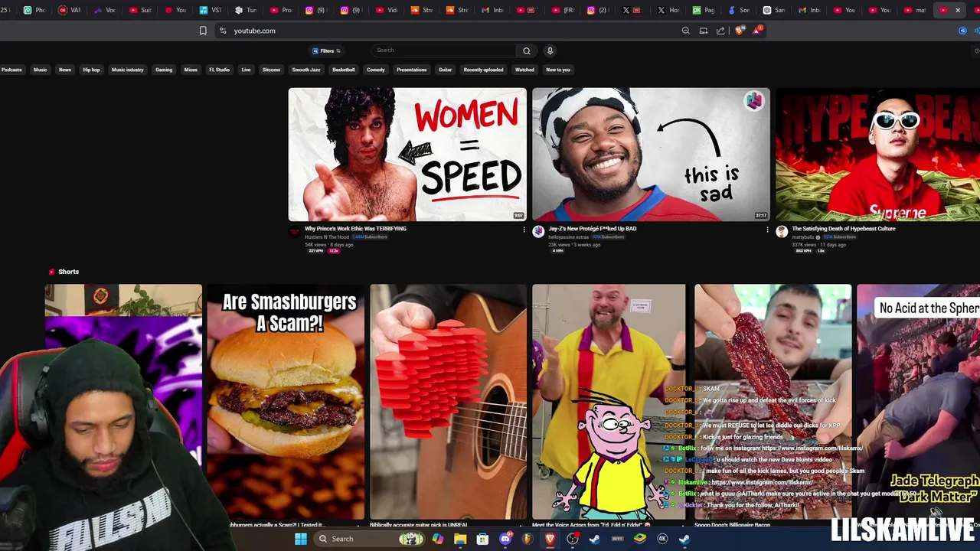Visit the Hustlers N The Hood channel name
This screenshot has height=551, width=980.
coord(327,236)
